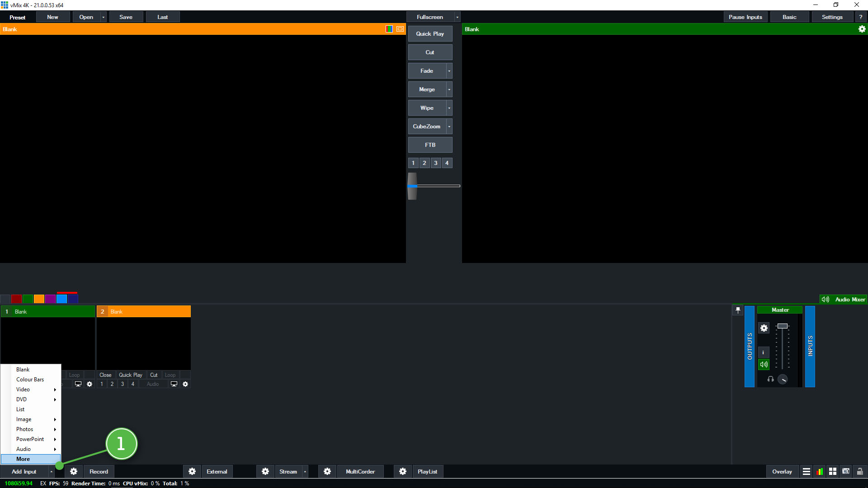
Task: Click the unlock padlock icon
Action: pos(860,471)
